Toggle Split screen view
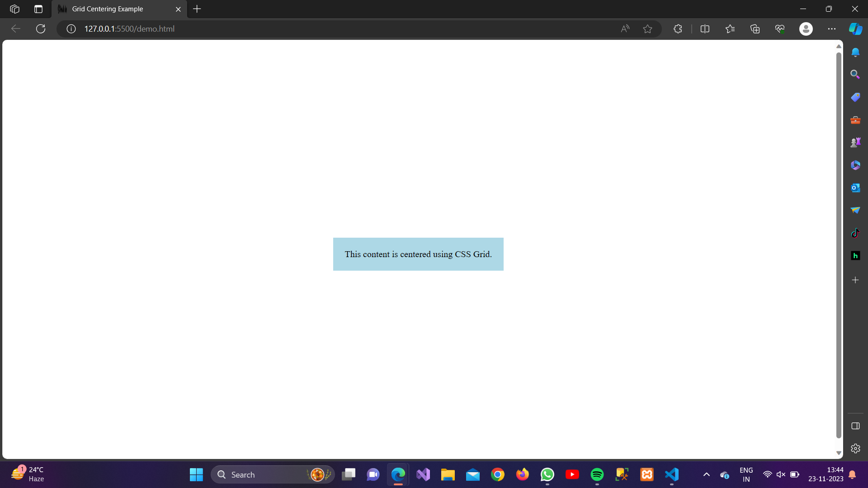868x488 pixels. click(705, 29)
